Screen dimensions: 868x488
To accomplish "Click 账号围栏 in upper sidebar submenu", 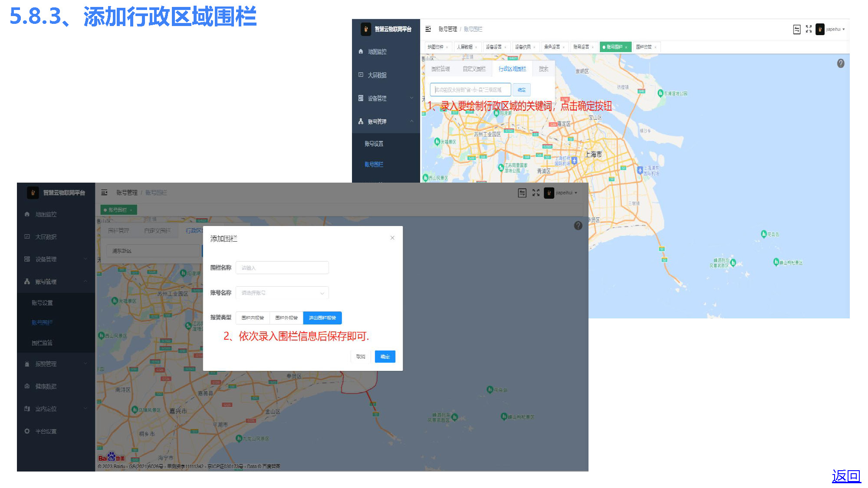I will (374, 164).
